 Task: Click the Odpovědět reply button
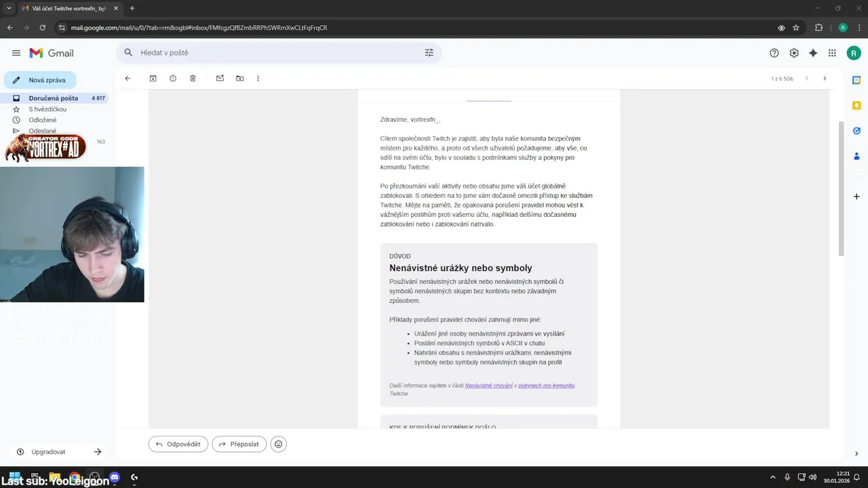[x=178, y=444]
